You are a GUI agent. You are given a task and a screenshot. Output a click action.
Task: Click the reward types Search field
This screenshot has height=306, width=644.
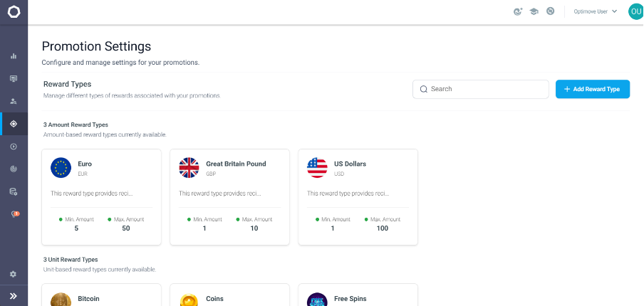(481, 89)
